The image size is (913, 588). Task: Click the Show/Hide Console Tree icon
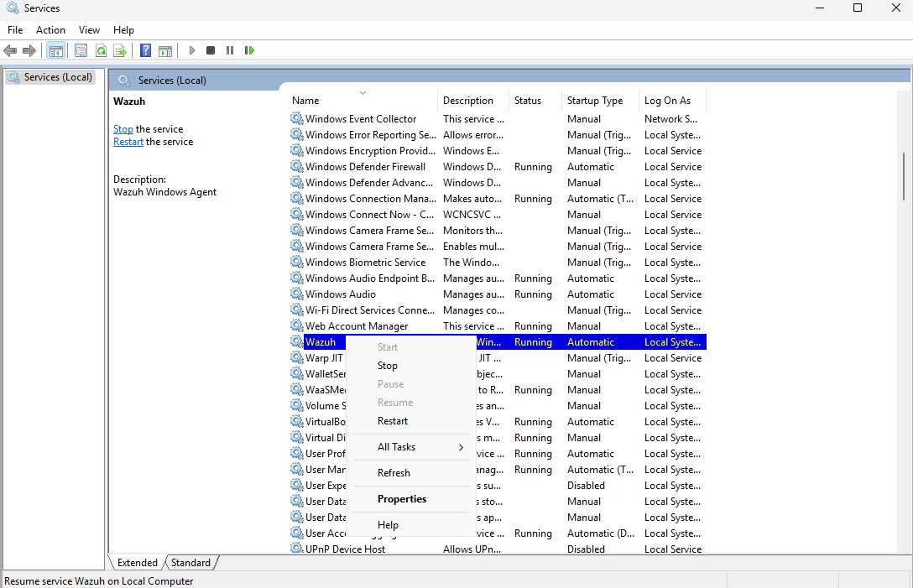56,50
